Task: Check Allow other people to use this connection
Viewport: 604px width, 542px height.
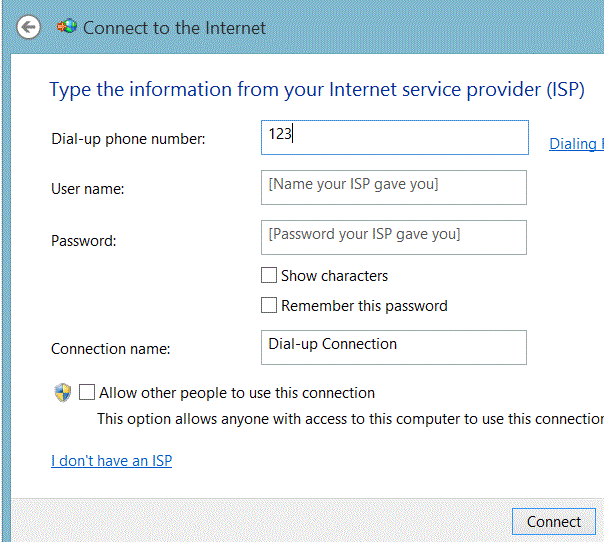Action: [x=87, y=393]
